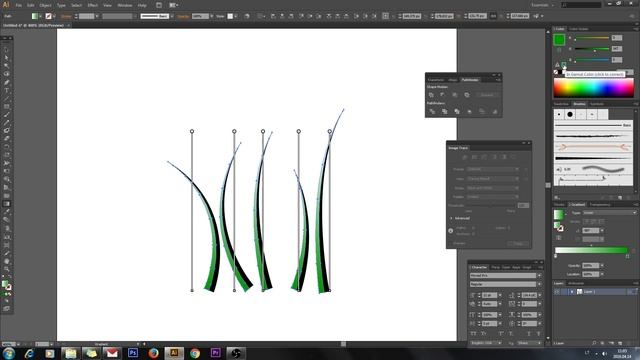
Task: Open Image Trace Preset dropdown
Action: coord(493,169)
